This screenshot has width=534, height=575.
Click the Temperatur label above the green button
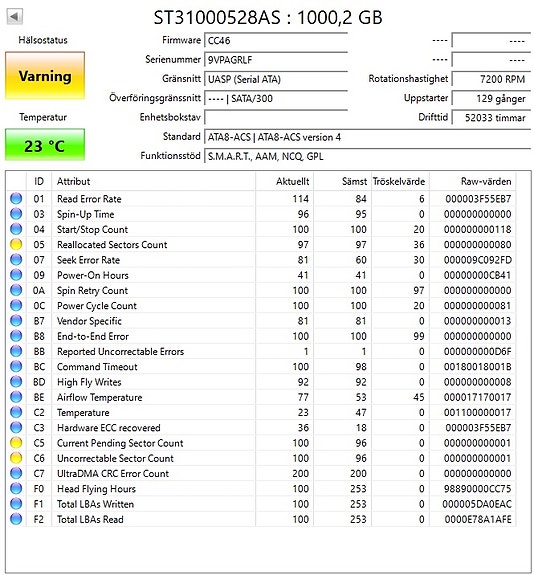coord(43,117)
